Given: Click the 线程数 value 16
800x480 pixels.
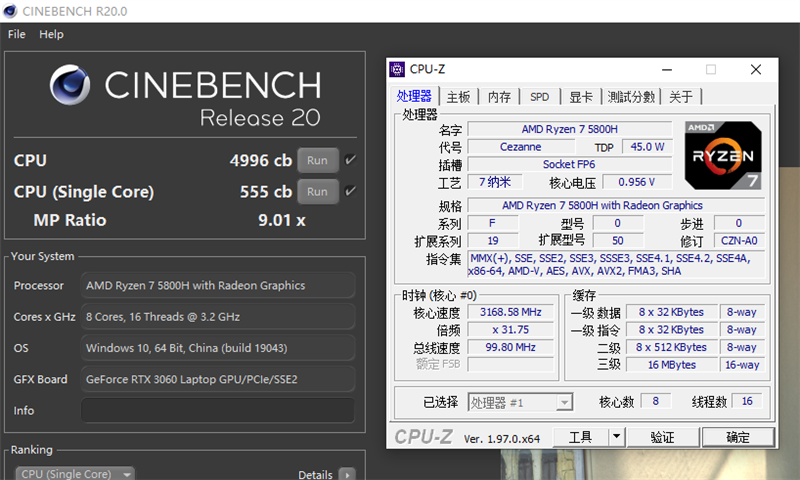Looking at the screenshot, I should pos(747,401).
